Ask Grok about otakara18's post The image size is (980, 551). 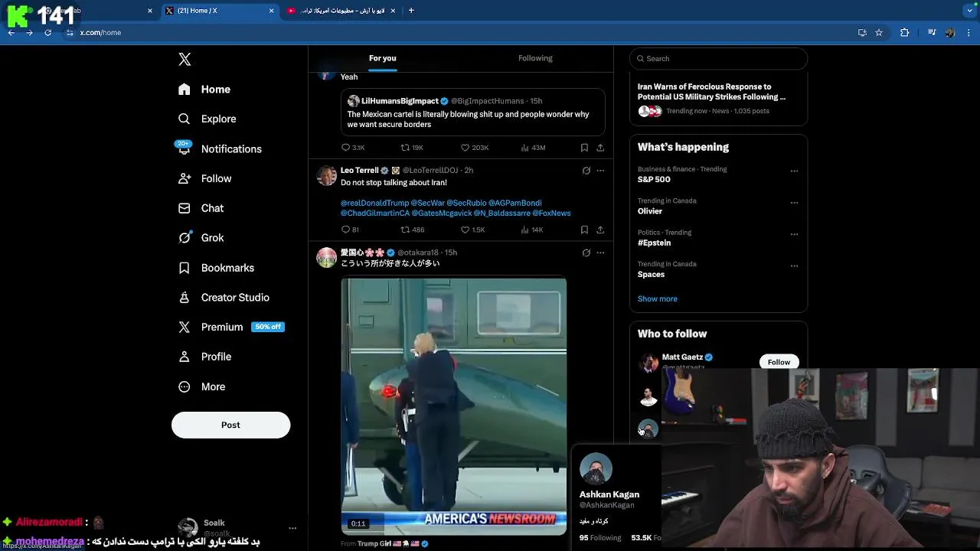click(x=586, y=253)
